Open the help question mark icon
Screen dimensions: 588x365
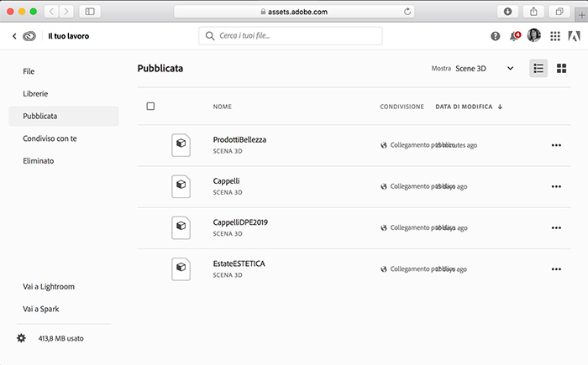(x=496, y=36)
